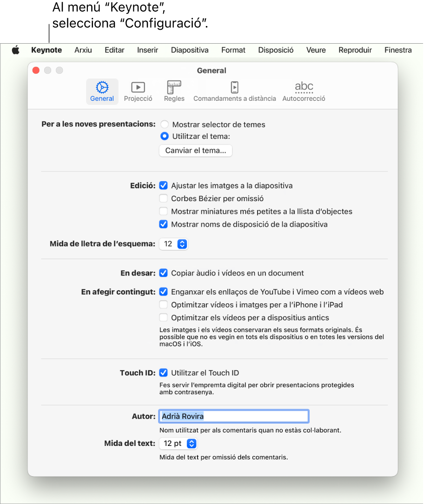Open the Reproduir menu
The height and width of the screenshot is (504, 424).
pyautogui.click(x=355, y=50)
